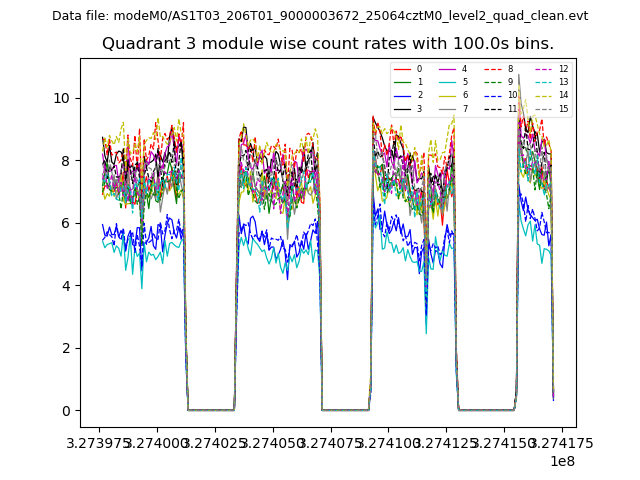This screenshot has height=480, width=640.
Task: Click the plot title about Quadrant 3 count rates
Action: (x=328, y=44)
